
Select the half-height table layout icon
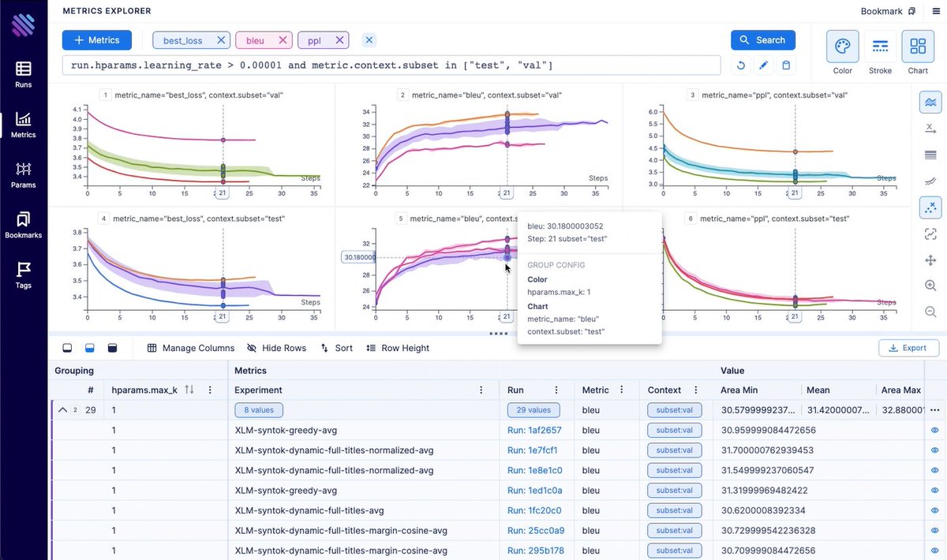click(90, 348)
